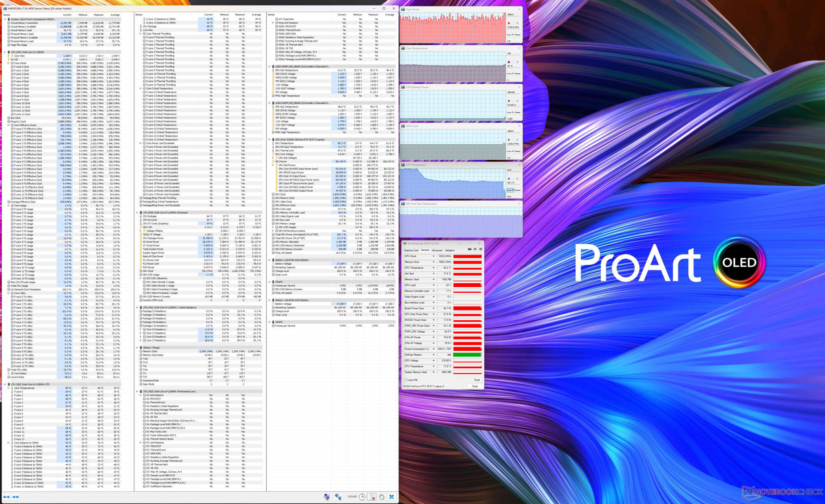Click Reset in the CPU Package Power graph

517,112
